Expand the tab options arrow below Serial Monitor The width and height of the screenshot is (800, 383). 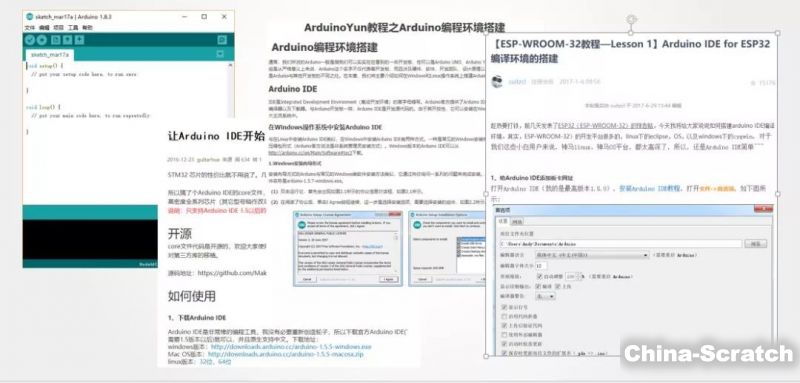tap(220, 54)
